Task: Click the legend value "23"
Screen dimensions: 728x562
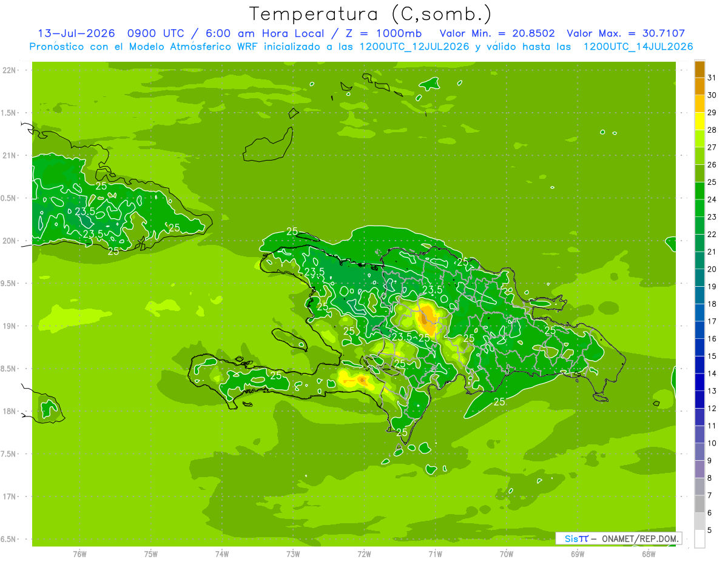Action: point(712,217)
